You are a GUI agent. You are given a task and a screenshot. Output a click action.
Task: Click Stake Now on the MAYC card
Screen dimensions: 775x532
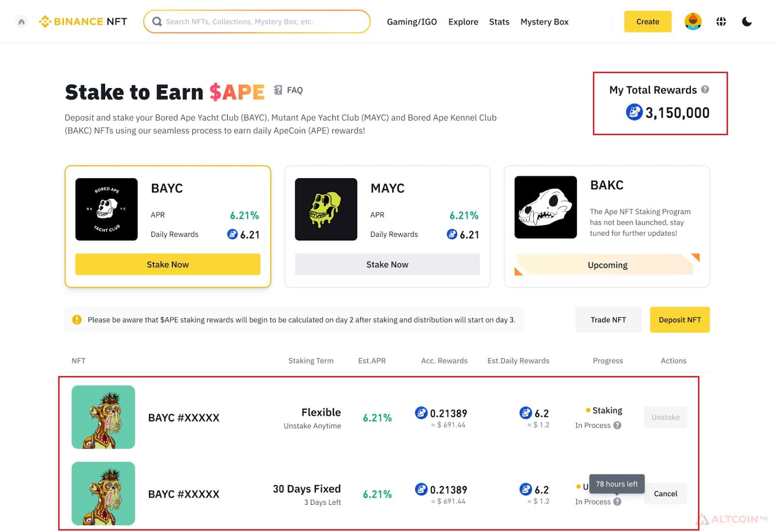tap(387, 264)
